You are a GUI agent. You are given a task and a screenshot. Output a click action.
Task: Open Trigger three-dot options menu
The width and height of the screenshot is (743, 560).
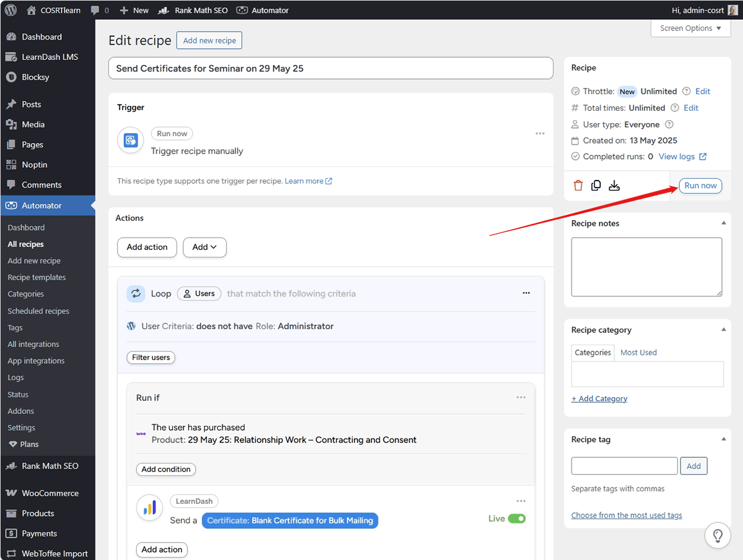(x=540, y=133)
